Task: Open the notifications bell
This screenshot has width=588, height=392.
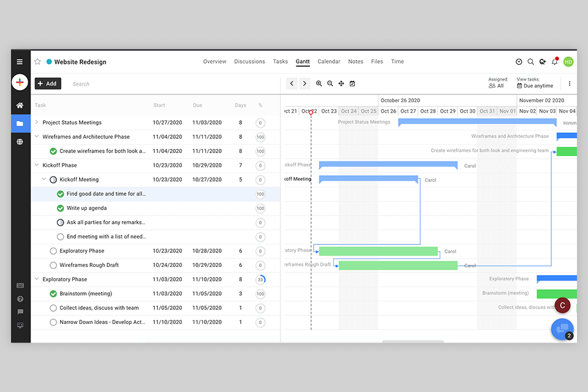Action: 555,62
